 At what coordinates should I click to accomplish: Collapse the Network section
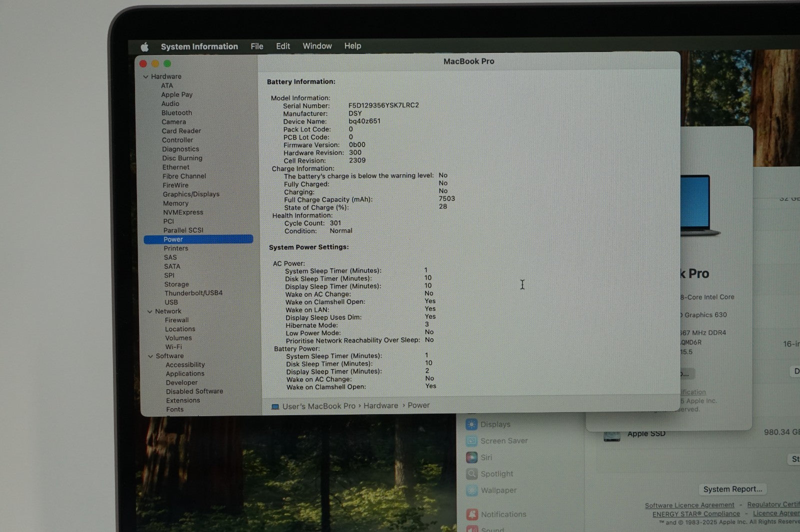coord(149,312)
